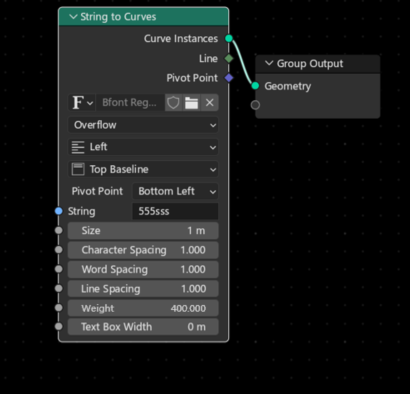Click the Word Spacing input socket
410x394 pixels.
59,269
